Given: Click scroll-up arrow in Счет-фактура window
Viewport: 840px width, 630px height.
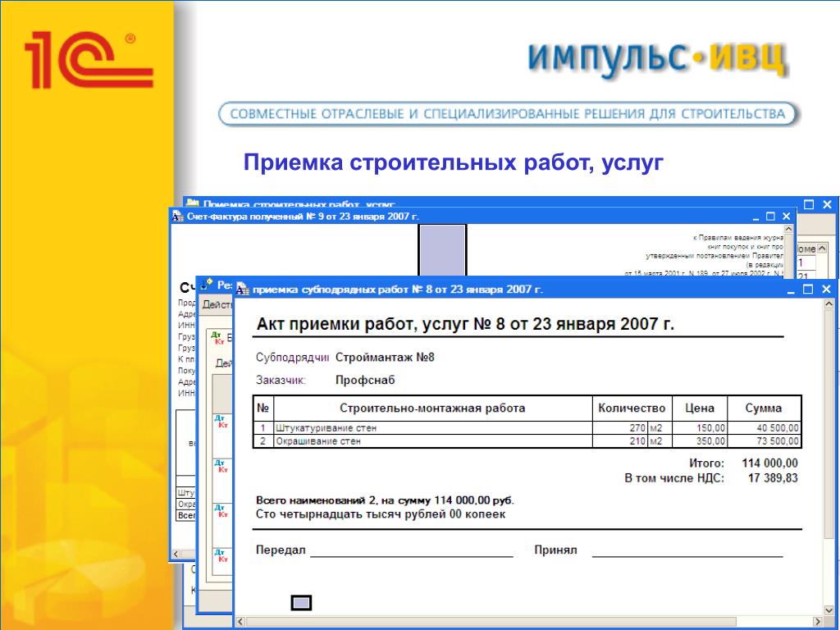Looking at the screenshot, I should [x=788, y=230].
